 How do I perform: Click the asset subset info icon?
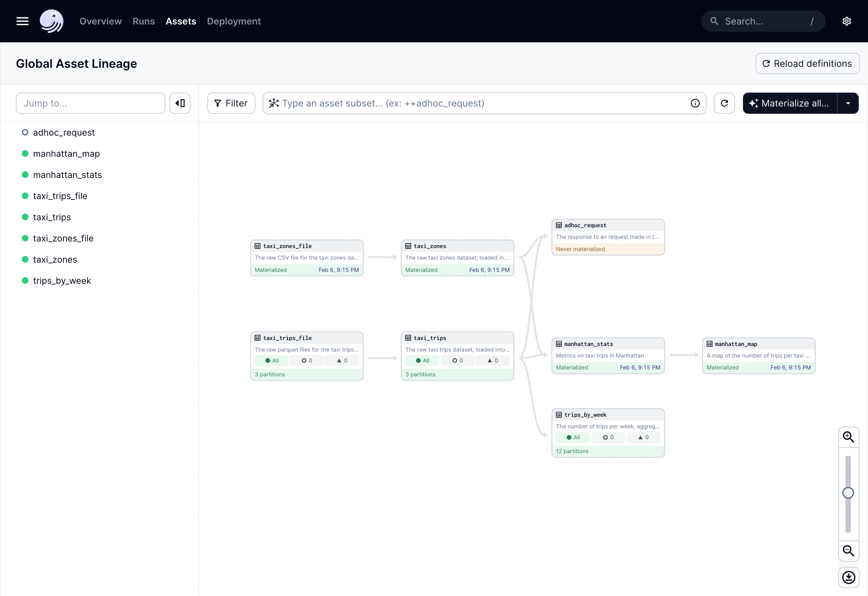pos(695,104)
